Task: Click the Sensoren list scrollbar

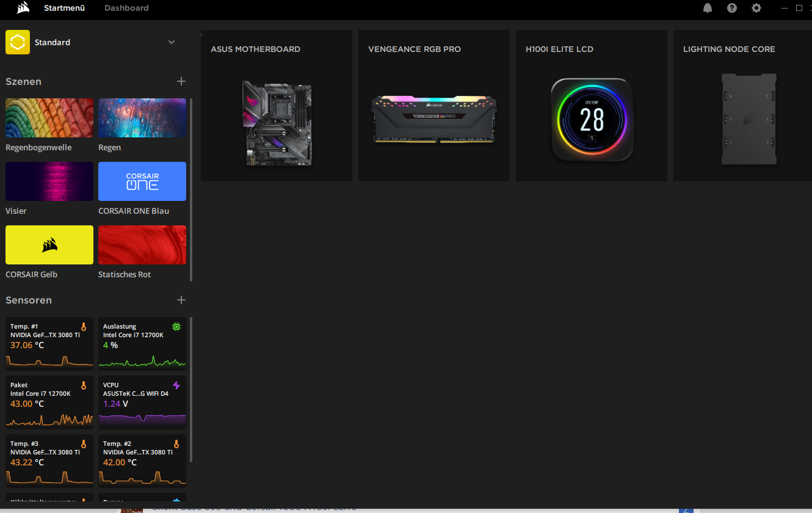Action: (x=191, y=389)
